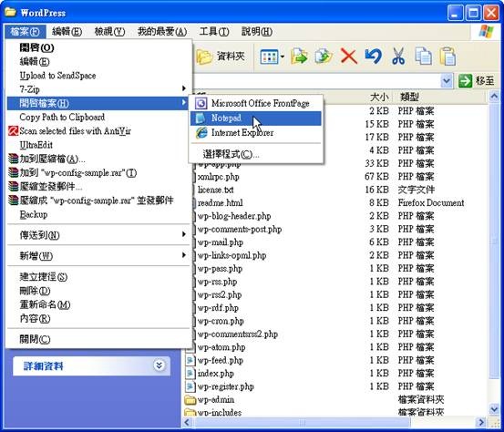Select 重新命名(M) entry
This screenshot has width=504, height=432.
pyautogui.click(x=45, y=304)
